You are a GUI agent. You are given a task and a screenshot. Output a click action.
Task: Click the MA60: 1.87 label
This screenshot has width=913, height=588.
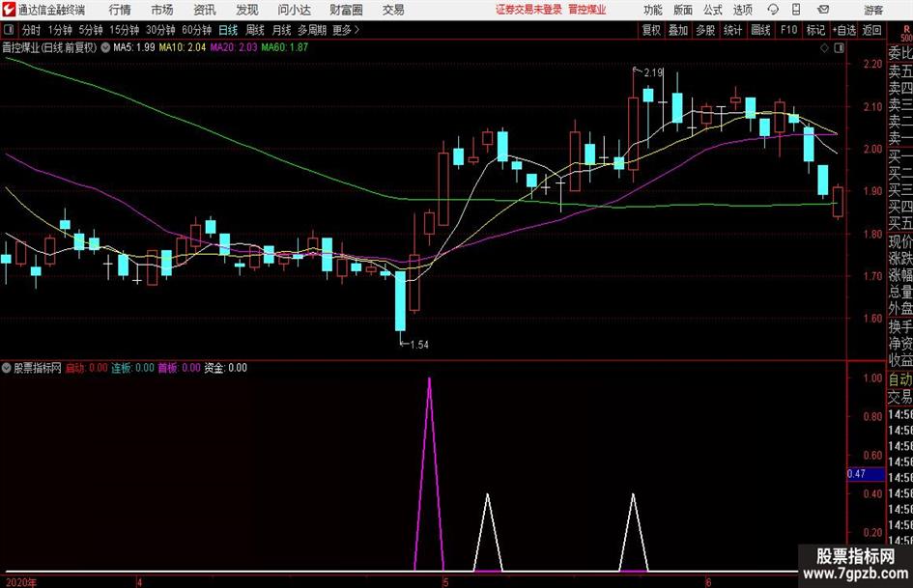285,47
